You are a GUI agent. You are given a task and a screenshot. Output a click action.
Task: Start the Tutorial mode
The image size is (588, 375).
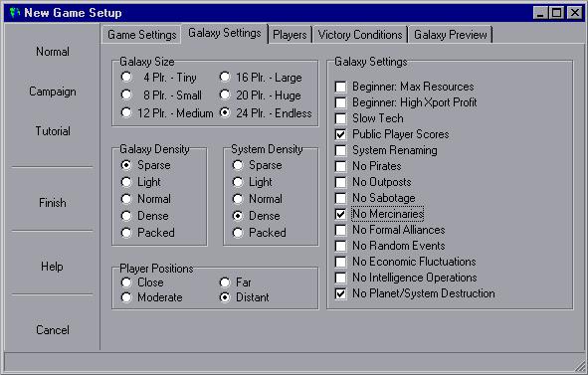53,131
